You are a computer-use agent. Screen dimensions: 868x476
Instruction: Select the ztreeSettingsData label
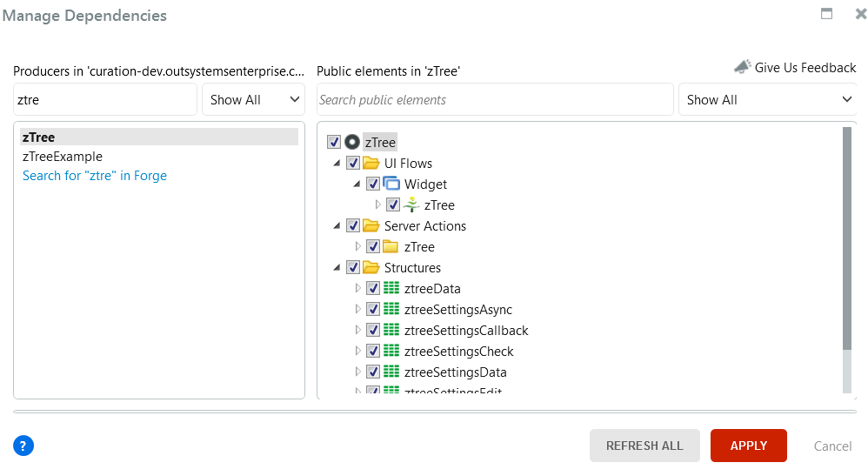coord(455,372)
